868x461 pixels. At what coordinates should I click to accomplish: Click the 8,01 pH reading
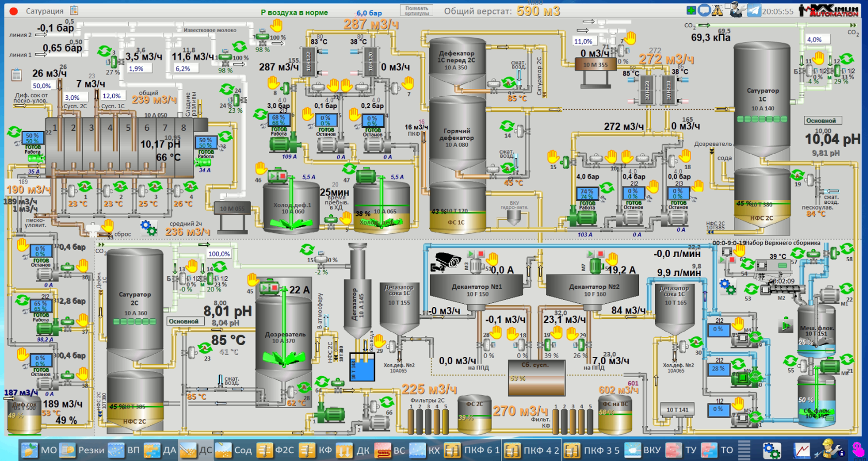point(228,311)
